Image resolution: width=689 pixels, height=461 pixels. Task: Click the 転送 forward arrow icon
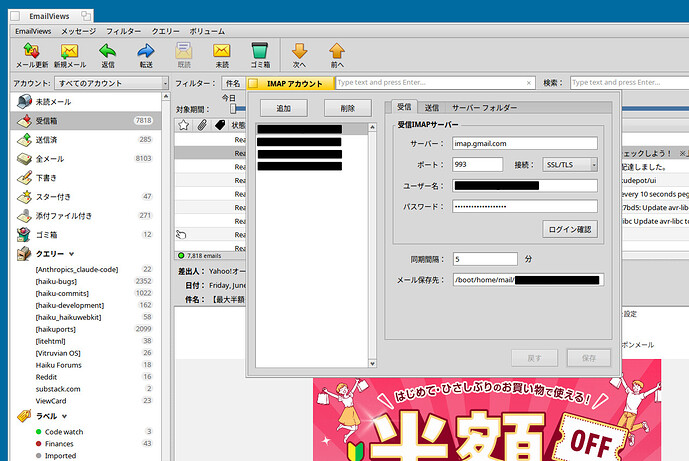(146, 51)
